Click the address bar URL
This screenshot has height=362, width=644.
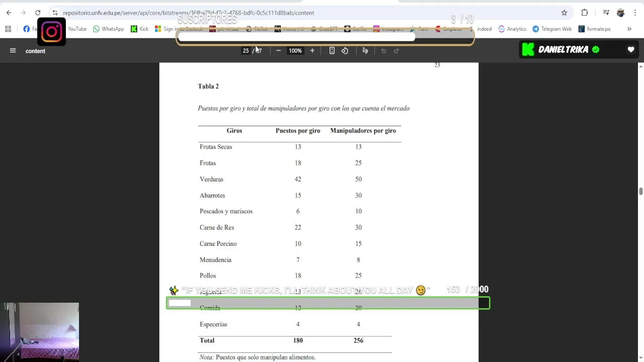coord(189,13)
